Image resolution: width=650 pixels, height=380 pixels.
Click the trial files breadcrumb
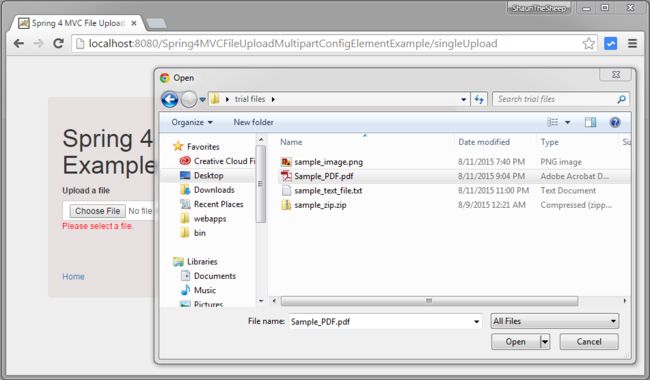(x=250, y=99)
